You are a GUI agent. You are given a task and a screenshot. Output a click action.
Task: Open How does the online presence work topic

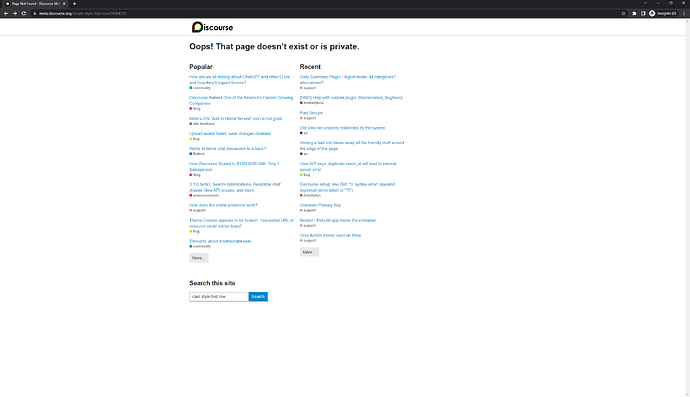point(223,205)
